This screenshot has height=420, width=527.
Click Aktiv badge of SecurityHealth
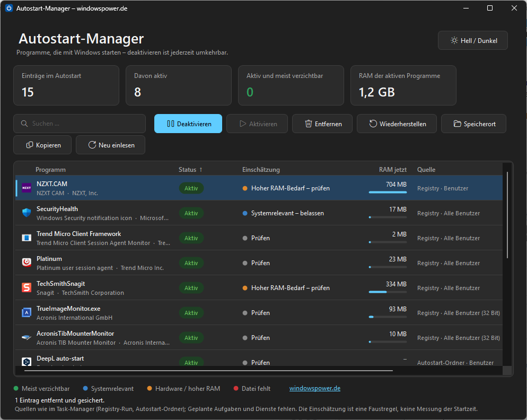(x=191, y=213)
